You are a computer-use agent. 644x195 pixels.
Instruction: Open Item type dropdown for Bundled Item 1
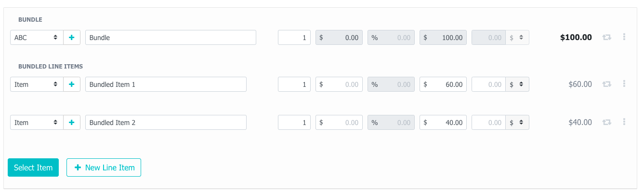point(37,84)
